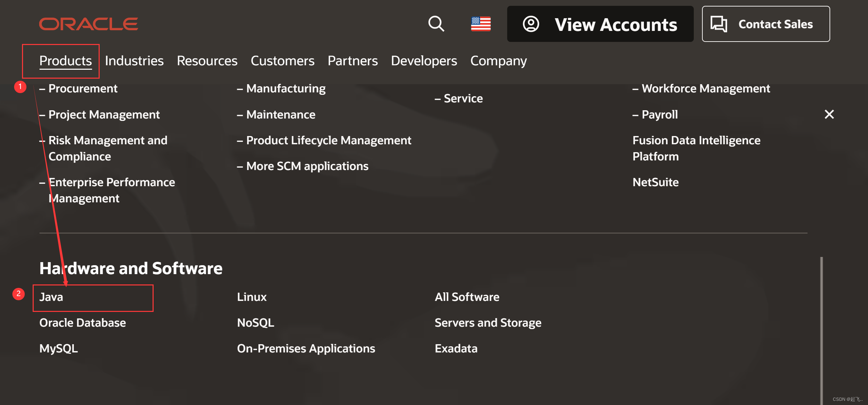Open the Industries menu
The image size is (868, 405).
(134, 61)
